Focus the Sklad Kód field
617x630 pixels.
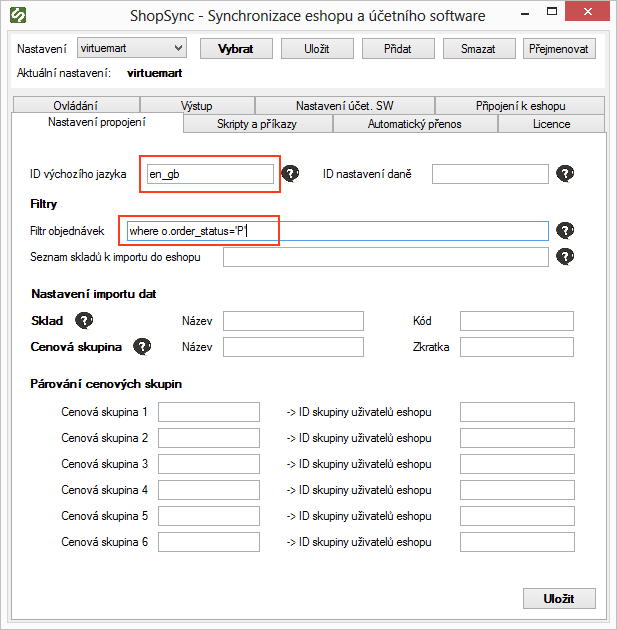(x=517, y=321)
